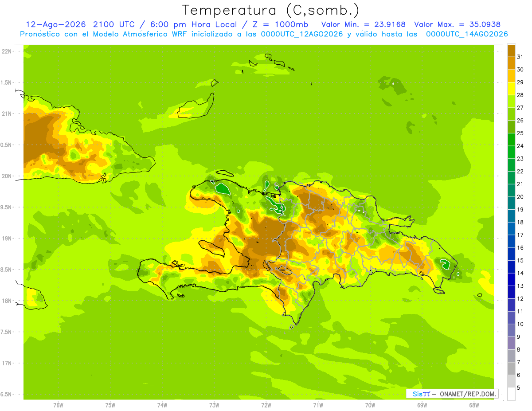Click "6:00 pm Hora Local" text
Screen dimensions: 532x411
pyautogui.click(x=194, y=24)
